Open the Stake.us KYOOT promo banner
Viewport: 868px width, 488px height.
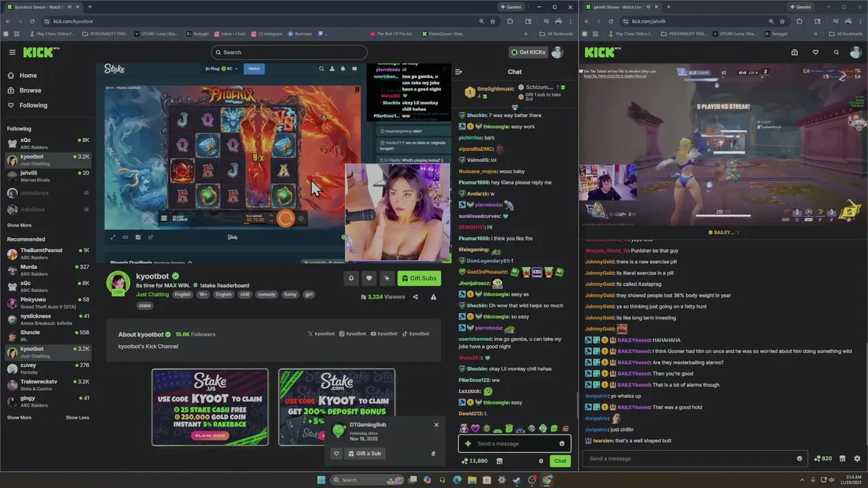[210, 407]
